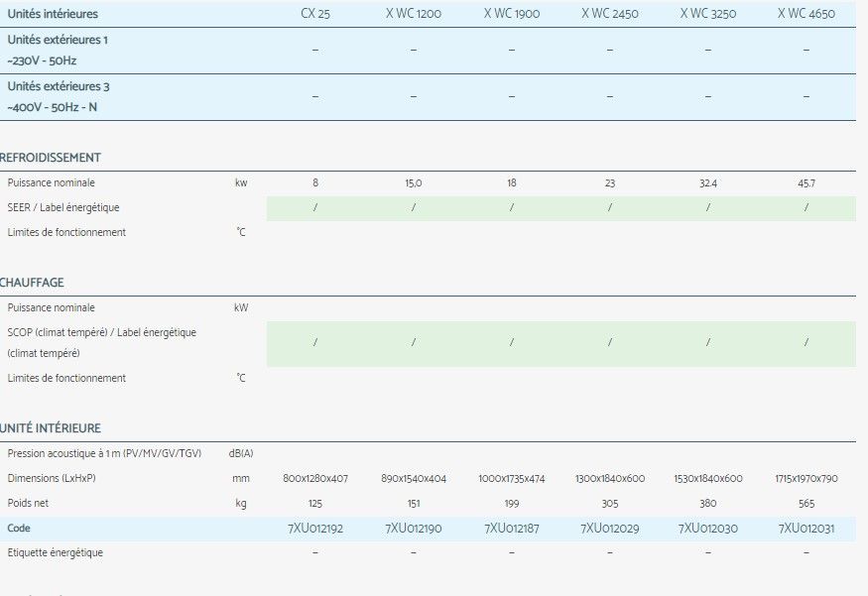Screen dimensions: 868x596
Task: Click the CX 25 column header
Action: coord(315,14)
